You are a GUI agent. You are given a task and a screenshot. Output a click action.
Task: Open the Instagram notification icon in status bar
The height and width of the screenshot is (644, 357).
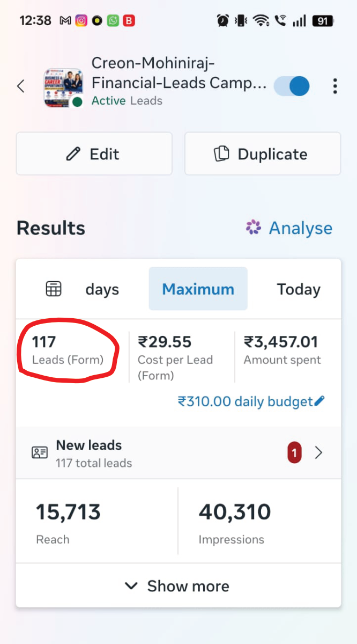pyautogui.click(x=81, y=21)
